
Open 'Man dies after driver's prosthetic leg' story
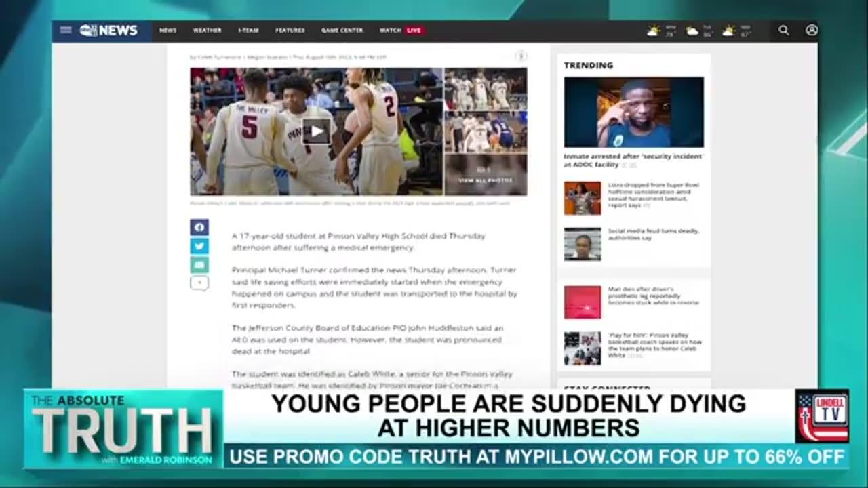(x=654, y=296)
